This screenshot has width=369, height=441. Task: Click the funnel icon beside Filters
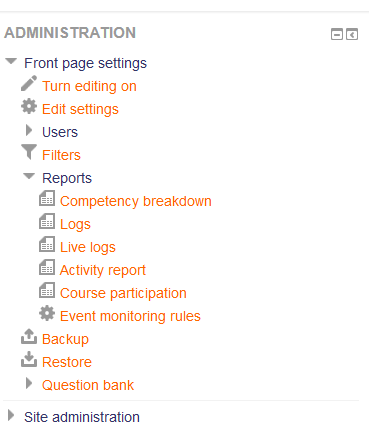point(29,152)
